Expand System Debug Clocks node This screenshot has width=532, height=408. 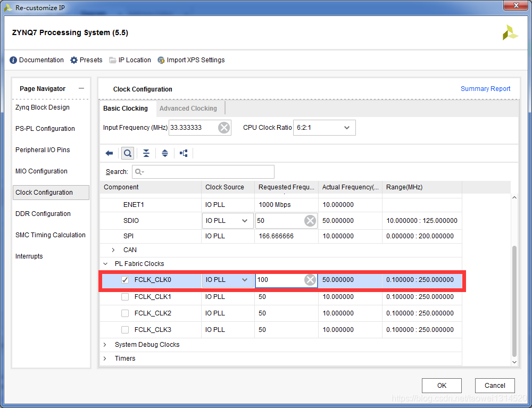click(105, 345)
